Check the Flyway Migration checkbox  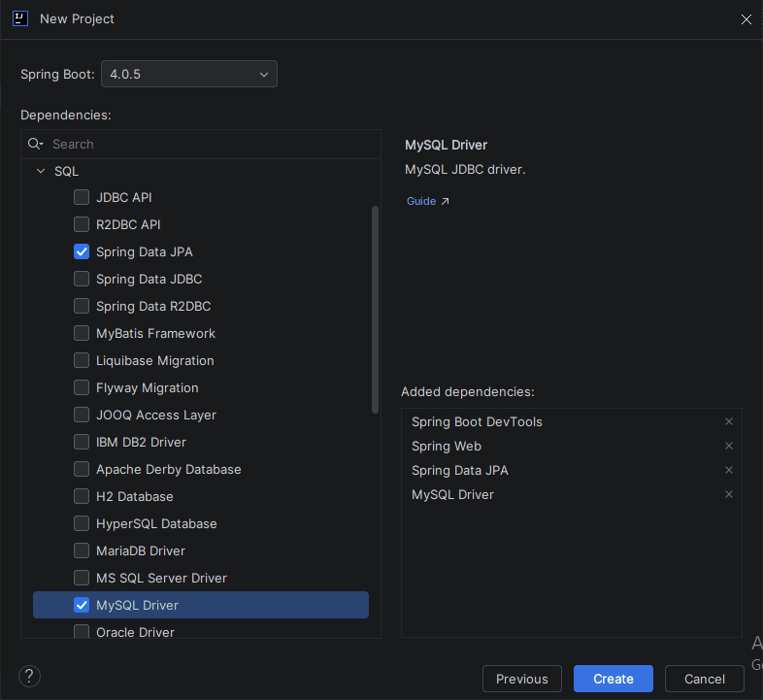(82, 387)
